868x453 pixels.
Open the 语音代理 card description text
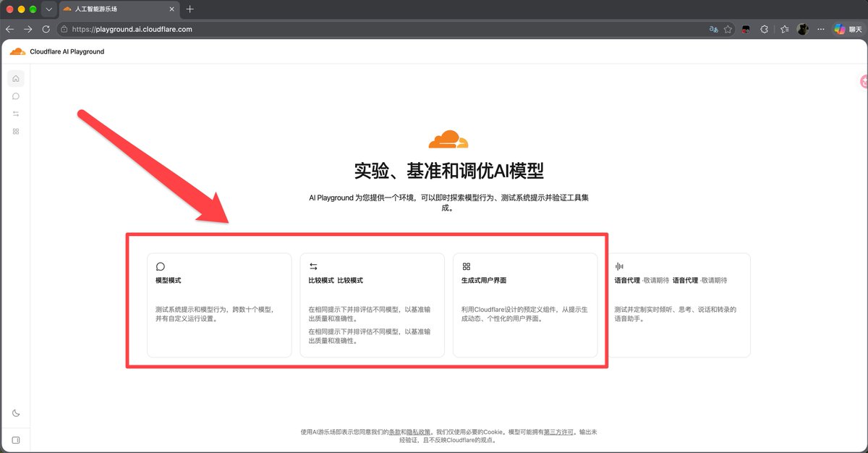pyautogui.click(x=675, y=313)
